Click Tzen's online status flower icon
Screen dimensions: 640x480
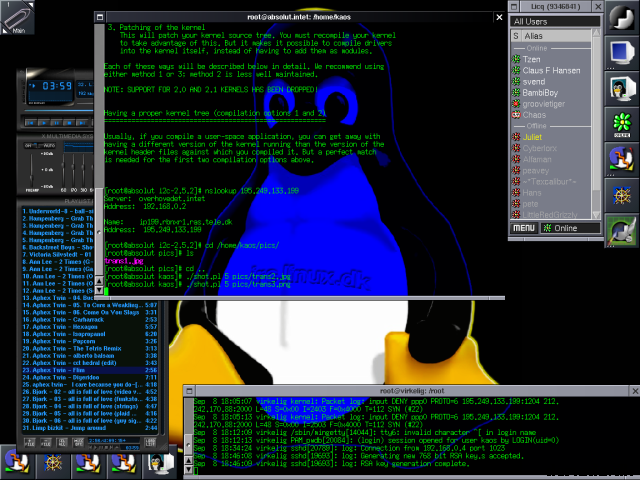pyautogui.click(x=516, y=59)
